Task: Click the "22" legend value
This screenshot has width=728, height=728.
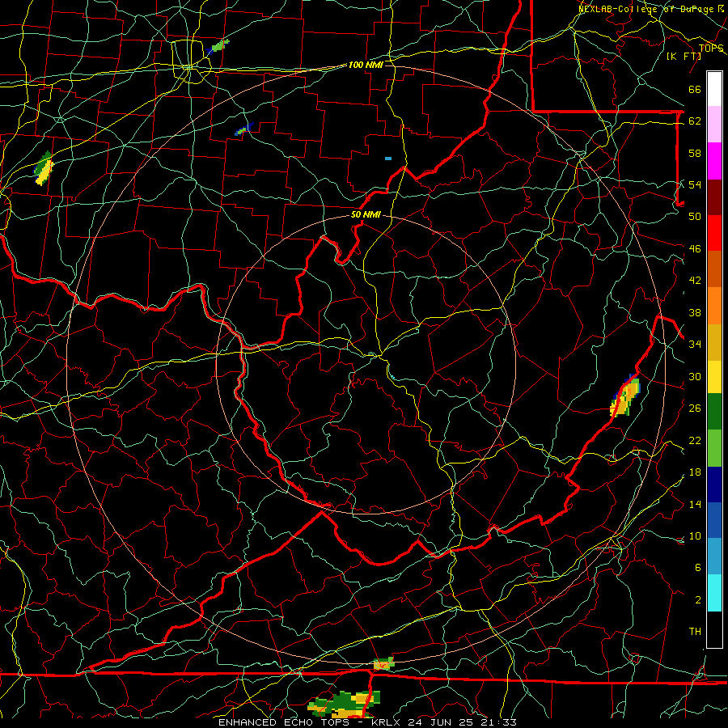Action: pos(695,440)
